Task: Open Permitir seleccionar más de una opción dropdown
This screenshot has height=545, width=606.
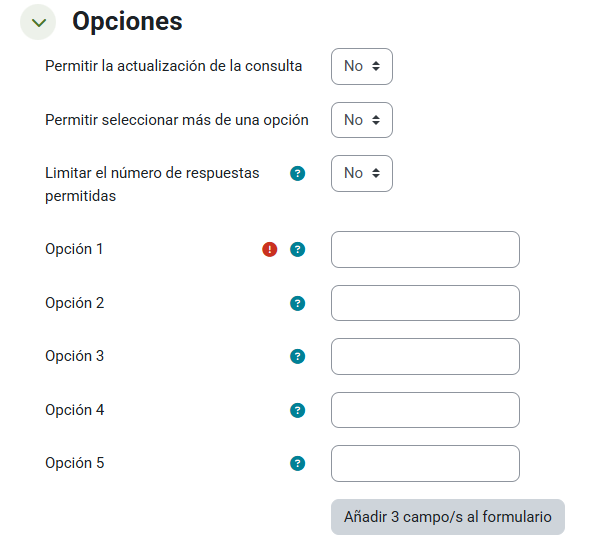Action: [x=361, y=120]
